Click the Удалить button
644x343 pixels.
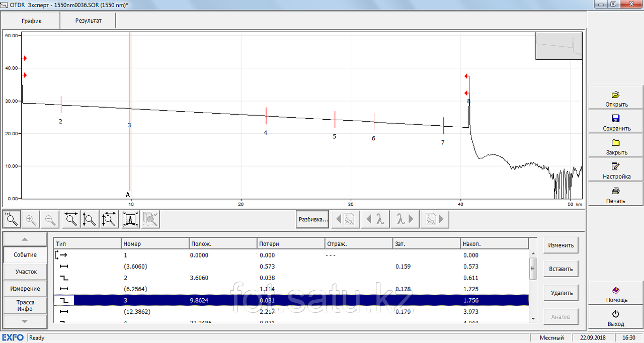coord(561,292)
